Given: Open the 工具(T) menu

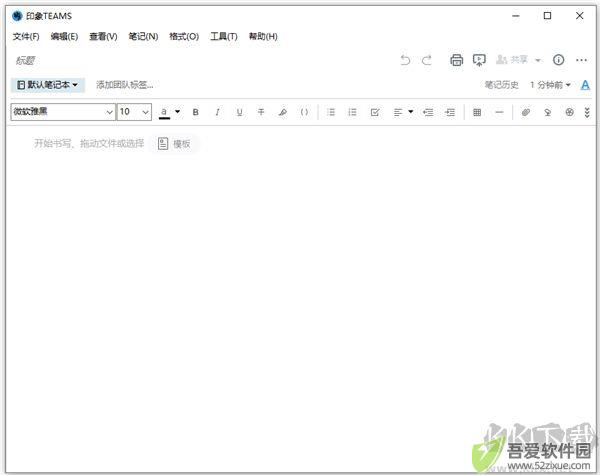Looking at the screenshot, I should click(224, 37).
